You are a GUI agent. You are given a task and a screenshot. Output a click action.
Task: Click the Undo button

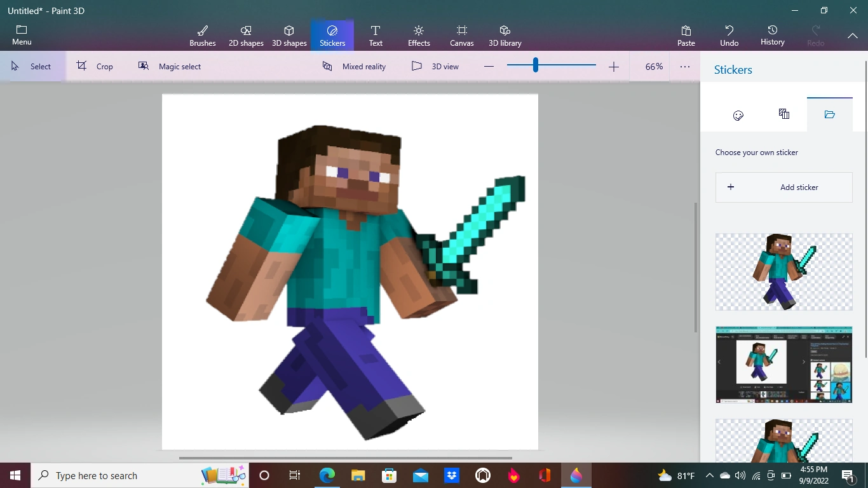tap(729, 35)
